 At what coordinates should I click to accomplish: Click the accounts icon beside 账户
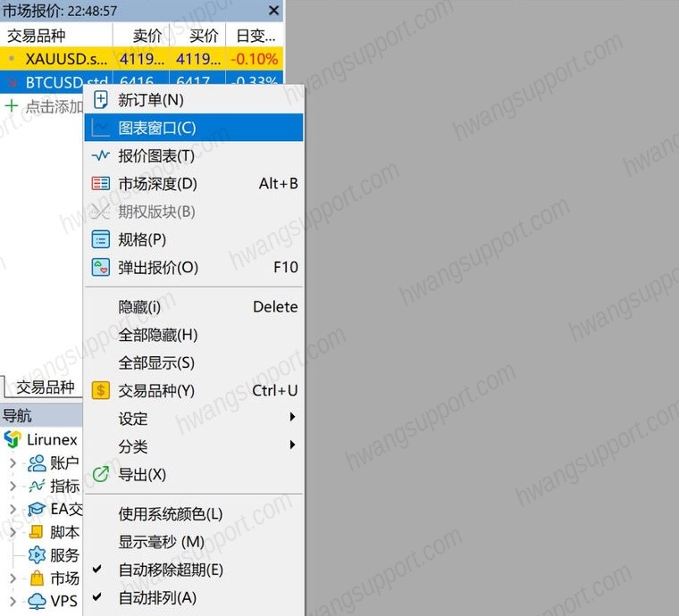(x=37, y=462)
